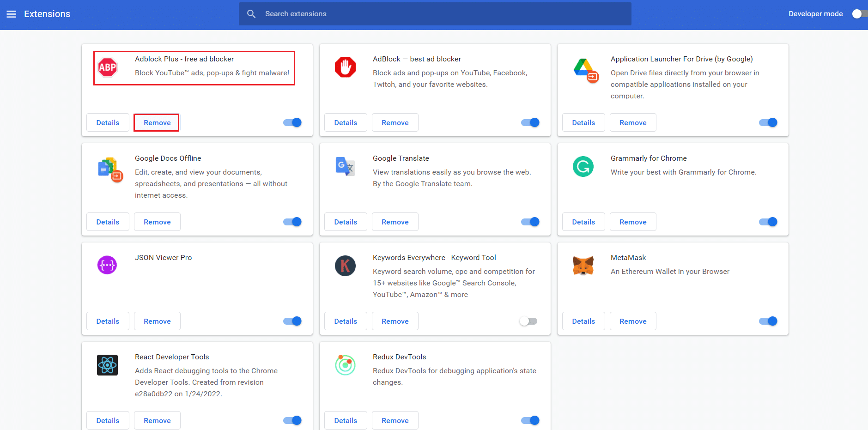Viewport: 868px width, 430px height.
Task: Remove AdBlock best ad blocker
Action: [395, 122]
